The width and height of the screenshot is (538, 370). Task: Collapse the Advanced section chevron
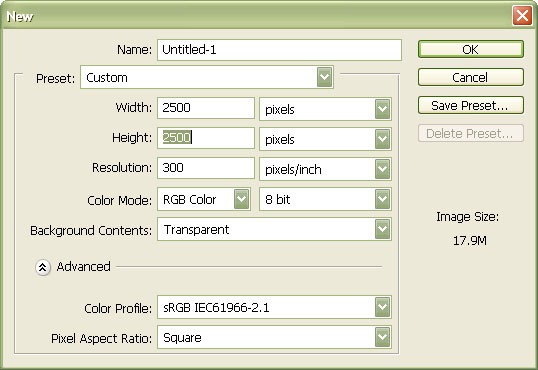tap(43, 267)
